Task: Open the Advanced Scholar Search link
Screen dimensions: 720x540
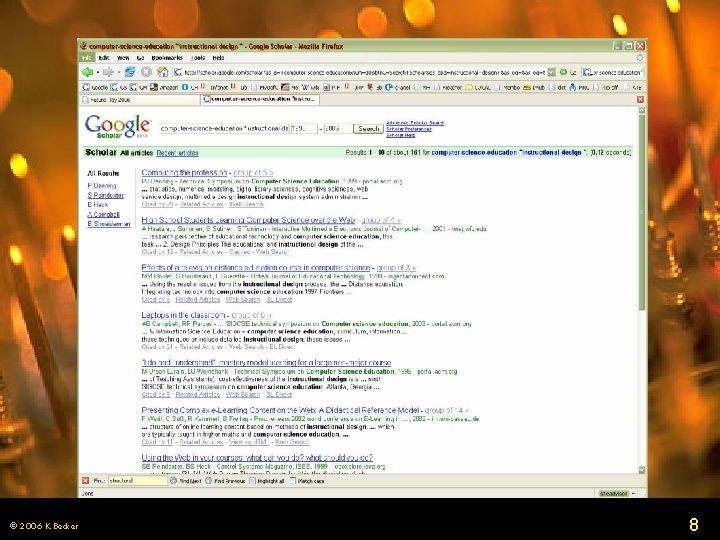Action: click(x=415, y=123)
